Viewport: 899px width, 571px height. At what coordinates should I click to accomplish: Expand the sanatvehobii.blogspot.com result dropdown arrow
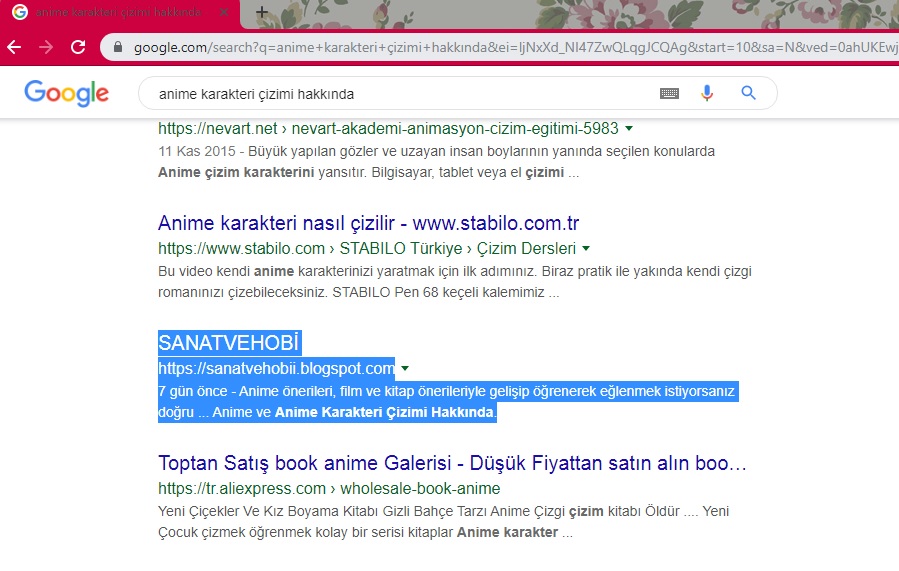(x=405, y=369)
